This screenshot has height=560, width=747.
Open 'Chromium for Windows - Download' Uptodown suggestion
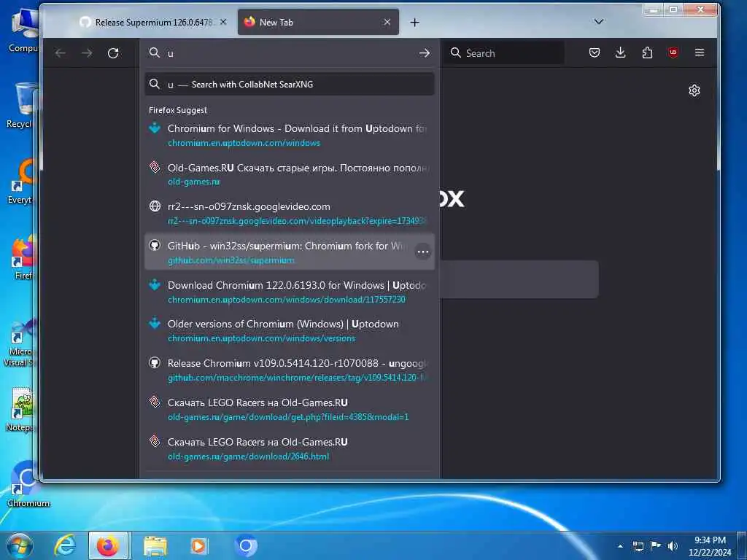(290, 135)
